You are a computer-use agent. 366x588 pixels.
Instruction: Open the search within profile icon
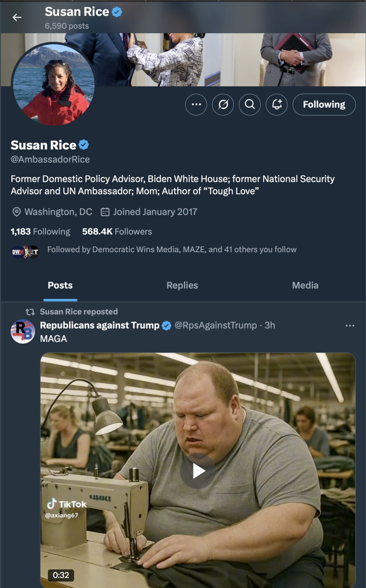click(x=250, y=104)
